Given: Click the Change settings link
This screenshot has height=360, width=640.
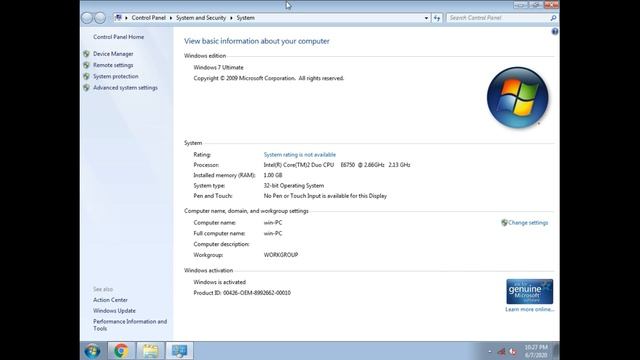Looking at the screenshot, I should pos(528,223).
